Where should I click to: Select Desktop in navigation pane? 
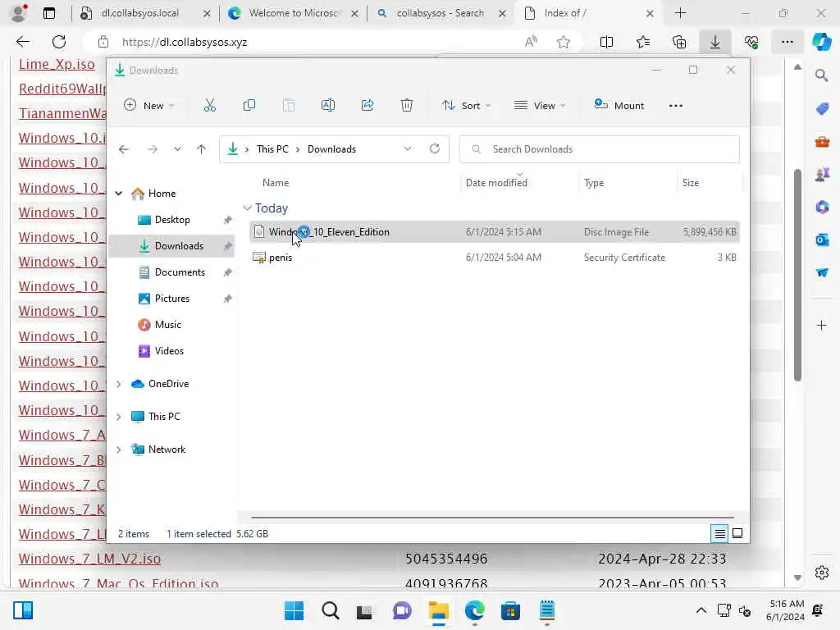point(172,220)
